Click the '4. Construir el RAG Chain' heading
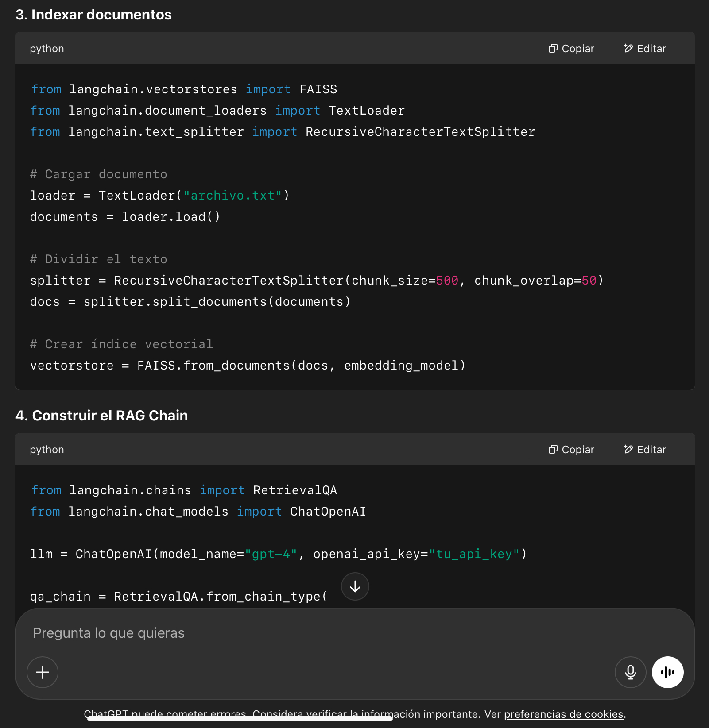 pos(101,416)
